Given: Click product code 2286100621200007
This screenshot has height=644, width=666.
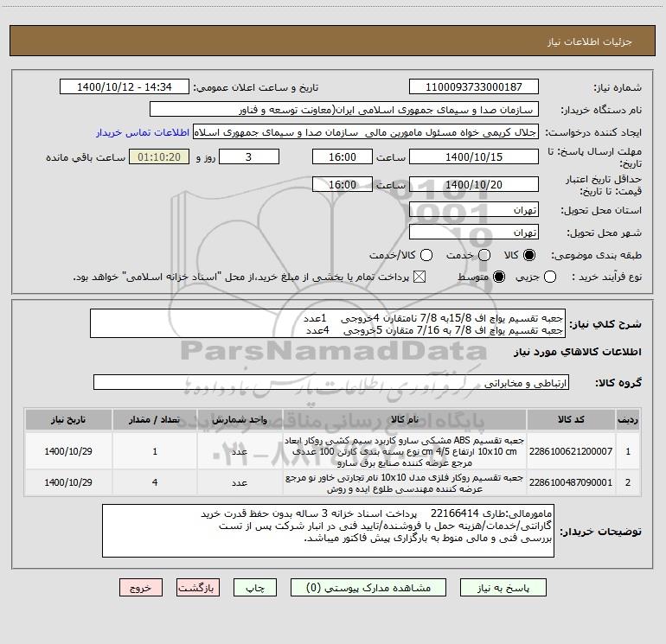Looking at the screenshot, I should coord(571,451).
